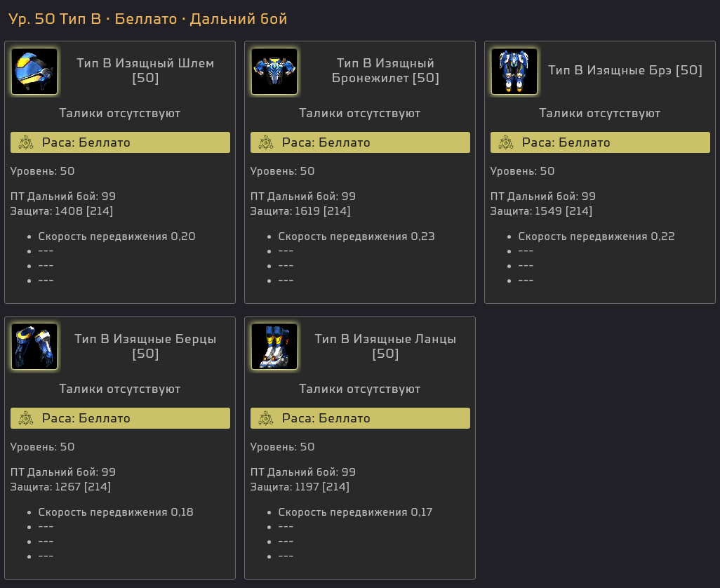Click ПТ Дальний бой: 99 in Брэ card
Viewport: 720px width, 588px height.
542,196
